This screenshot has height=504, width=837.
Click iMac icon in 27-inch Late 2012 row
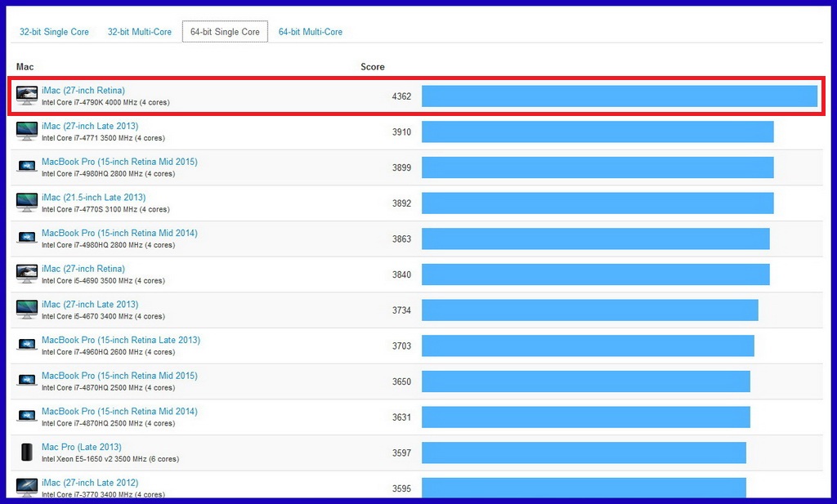tap(27, 487)
